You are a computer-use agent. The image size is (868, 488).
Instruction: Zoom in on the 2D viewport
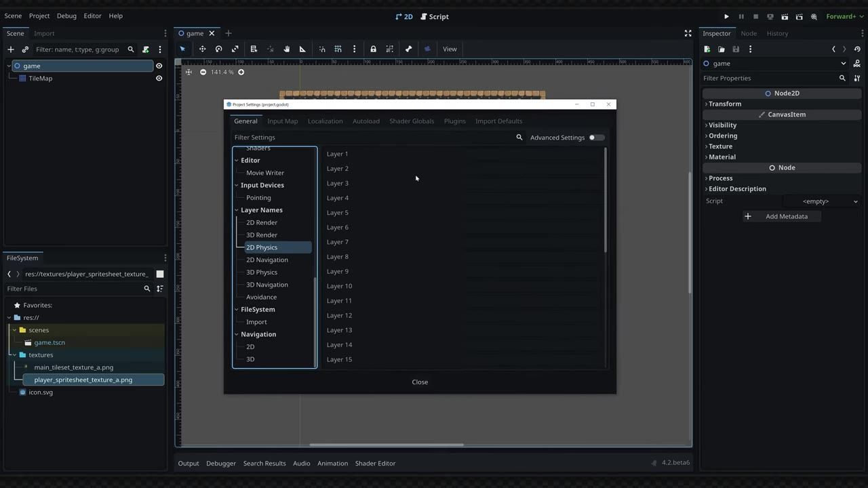(x=241, y=72)
